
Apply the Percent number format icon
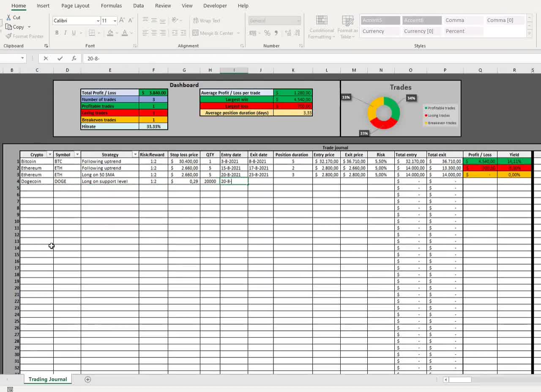pyautogui.click(x=267, y=32)
